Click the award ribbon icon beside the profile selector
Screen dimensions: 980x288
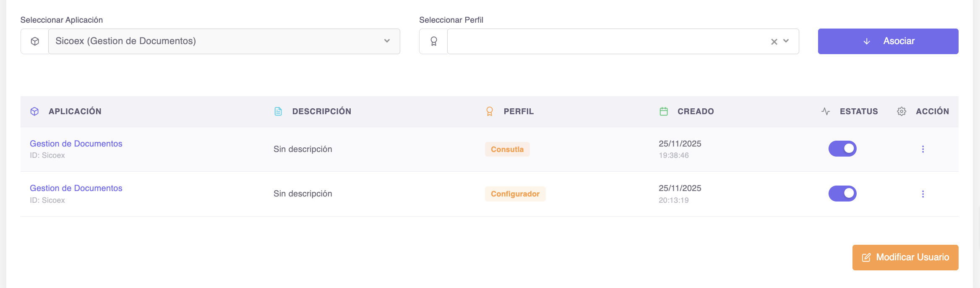click(x=434, y=41)
